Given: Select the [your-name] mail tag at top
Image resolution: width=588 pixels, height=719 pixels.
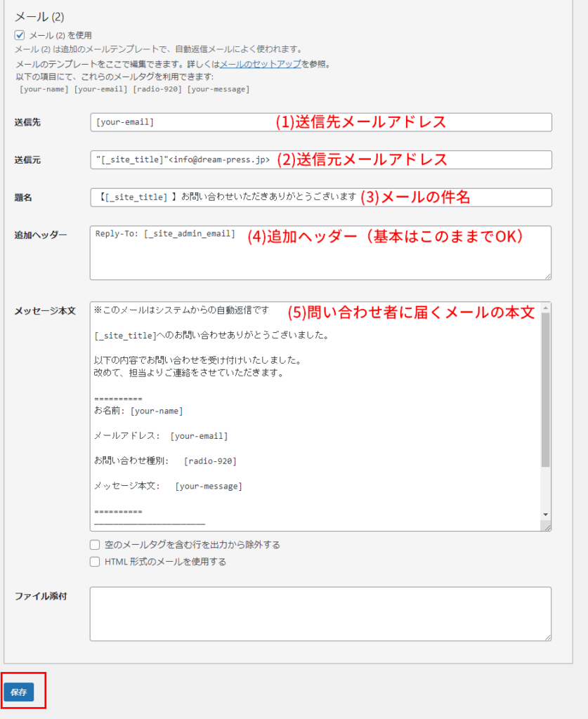Looking at the screenshot, I should [x=44, y=89].
